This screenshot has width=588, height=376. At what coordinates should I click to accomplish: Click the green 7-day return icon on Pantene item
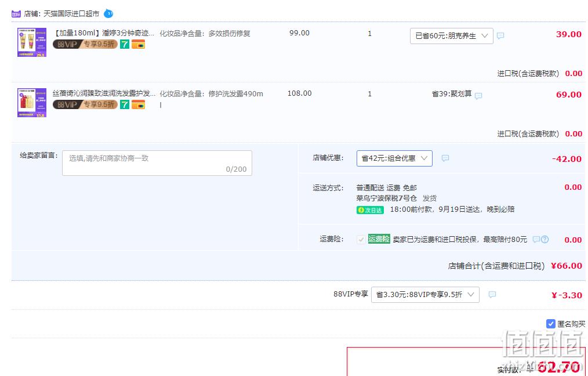pos(125,44)
